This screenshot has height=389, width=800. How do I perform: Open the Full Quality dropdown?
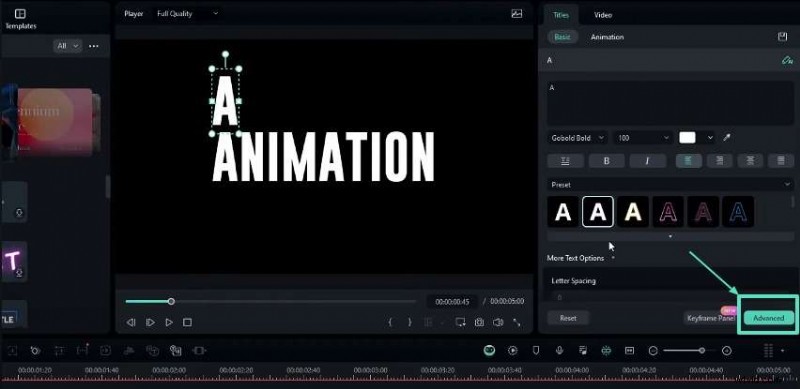click(187, 14)
